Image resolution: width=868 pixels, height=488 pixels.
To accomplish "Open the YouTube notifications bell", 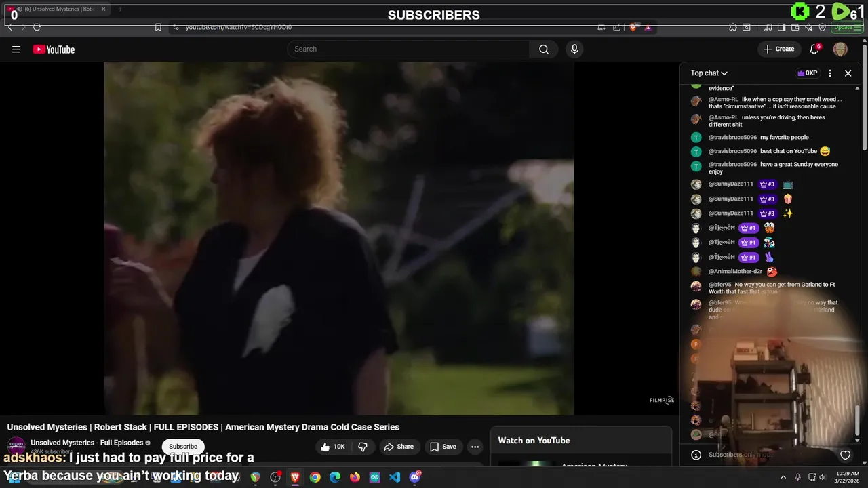I will tap(814, 49).
